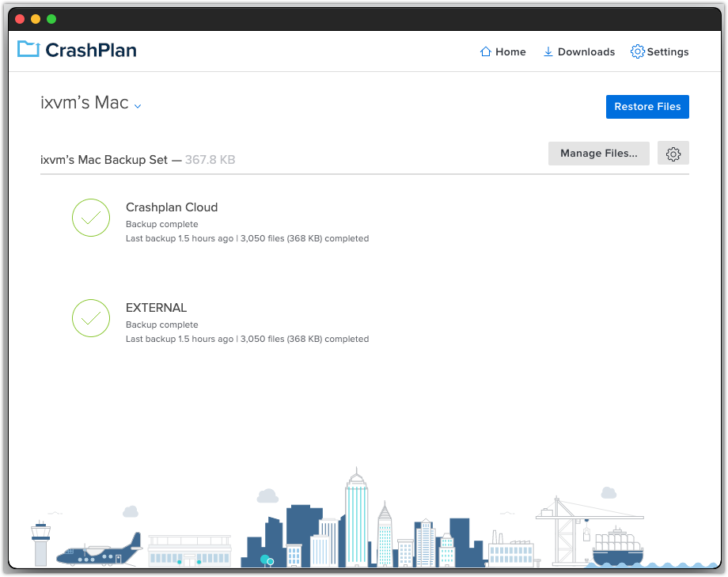Minimize the window with yellow button
Image resolution: width=728 pixels, height=577 pixels.
36,19
